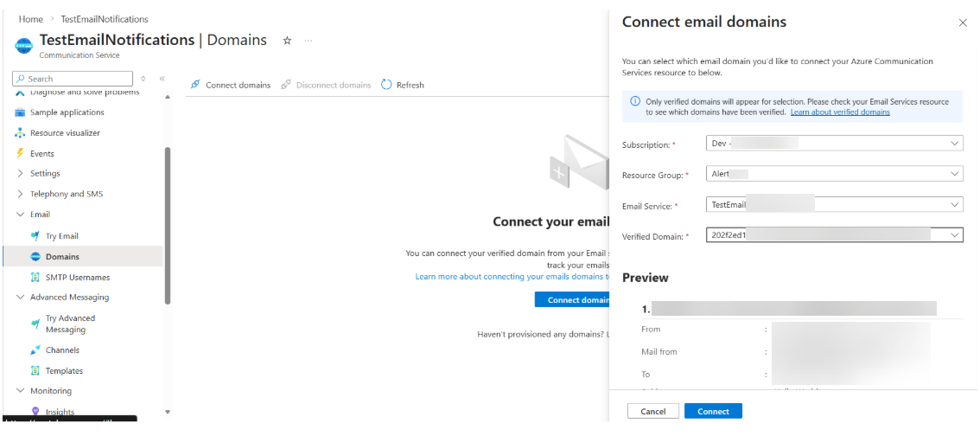This screenshot has height=436, width=980.
Task: Open the ellipsis more options menu
Action: [x=309, y=41]
